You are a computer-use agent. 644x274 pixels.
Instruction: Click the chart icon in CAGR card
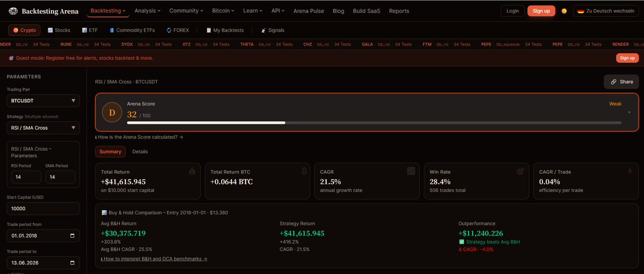(411, 172)
